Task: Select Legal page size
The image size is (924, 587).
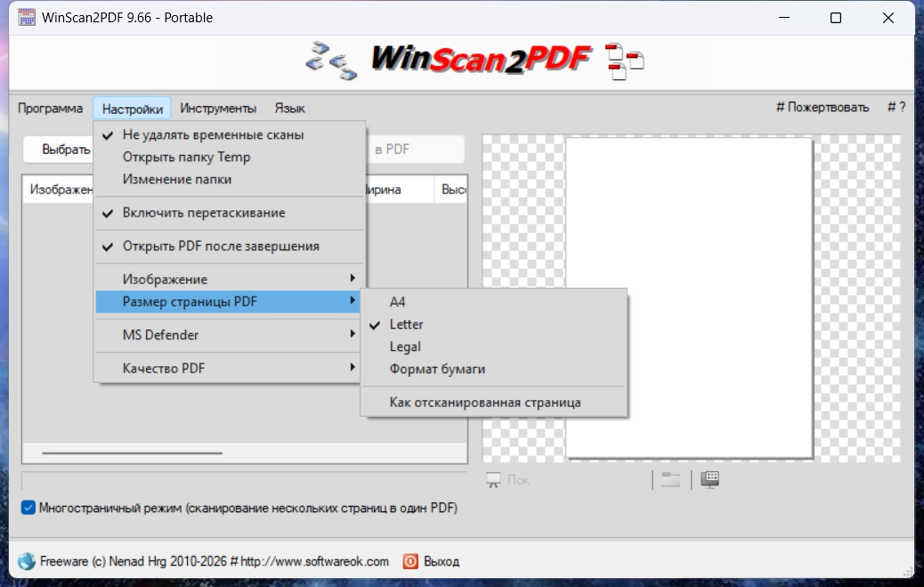Action: (494, 346)
